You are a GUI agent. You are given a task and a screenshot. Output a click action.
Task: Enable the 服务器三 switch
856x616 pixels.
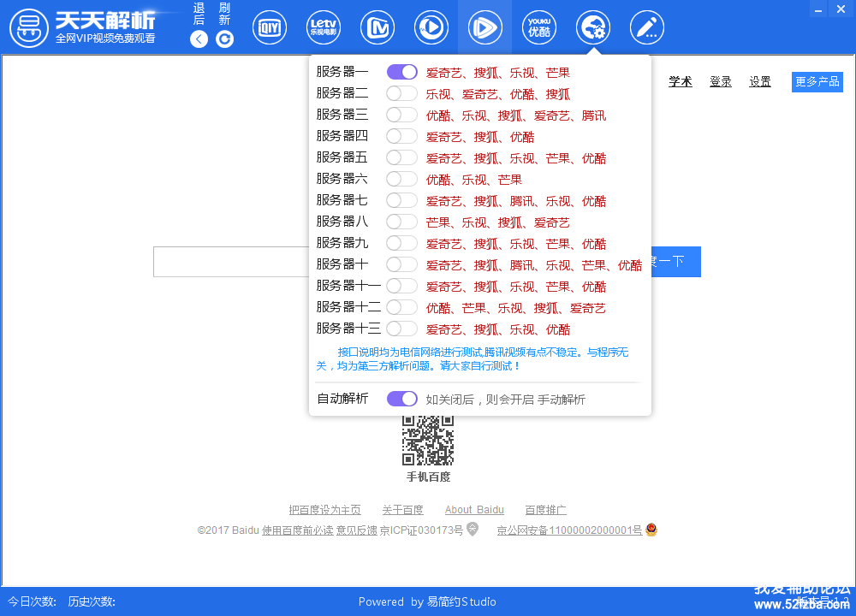401,115
